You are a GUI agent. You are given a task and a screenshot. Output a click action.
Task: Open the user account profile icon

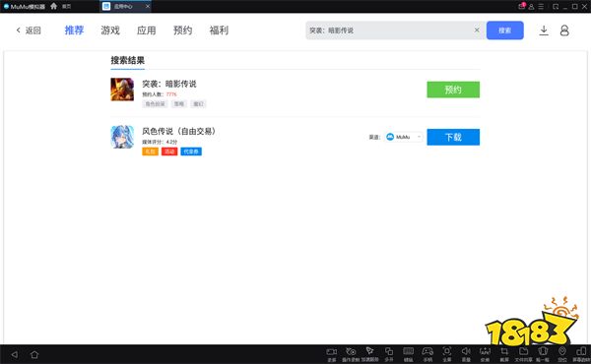[x=564, y=30]
